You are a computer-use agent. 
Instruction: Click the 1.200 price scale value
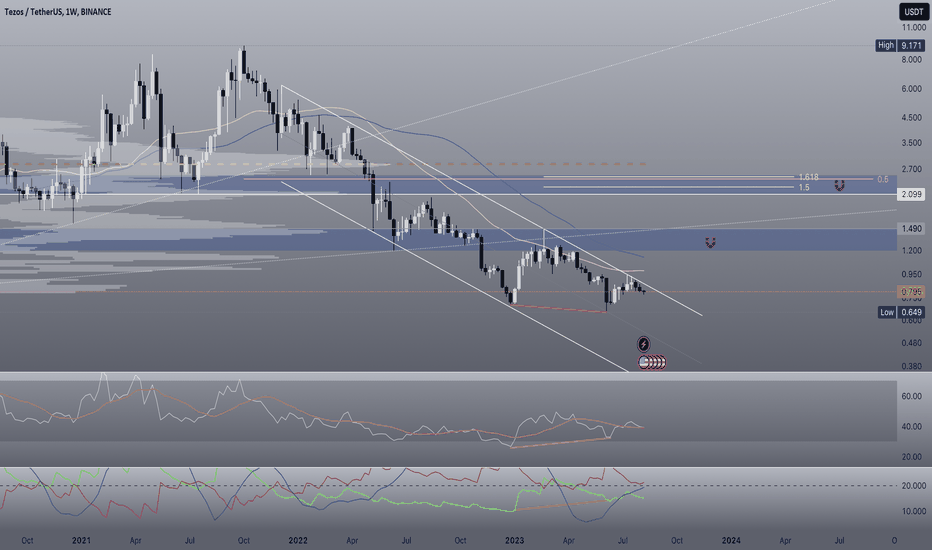(911, 250)
